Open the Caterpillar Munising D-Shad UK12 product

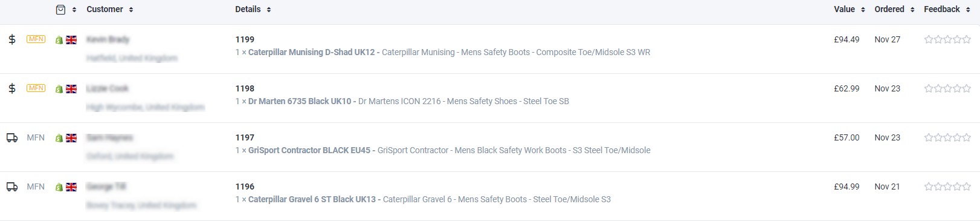tap(311, 52)
